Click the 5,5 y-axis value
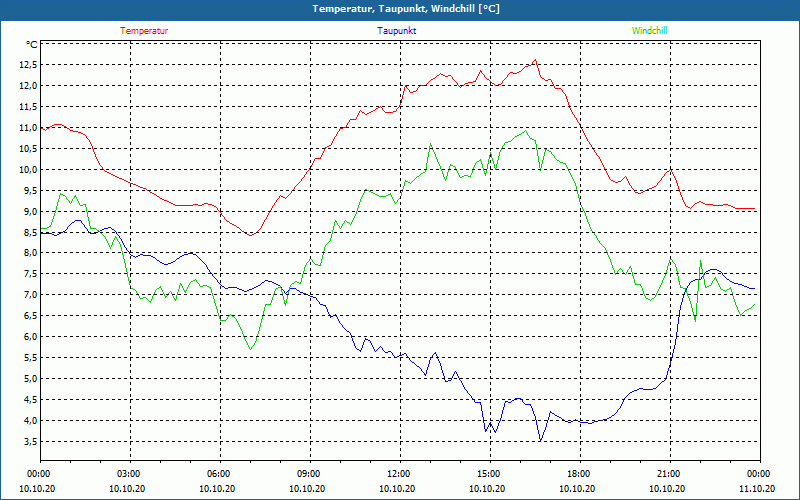 pyautogui.click(x=30, y=358)
